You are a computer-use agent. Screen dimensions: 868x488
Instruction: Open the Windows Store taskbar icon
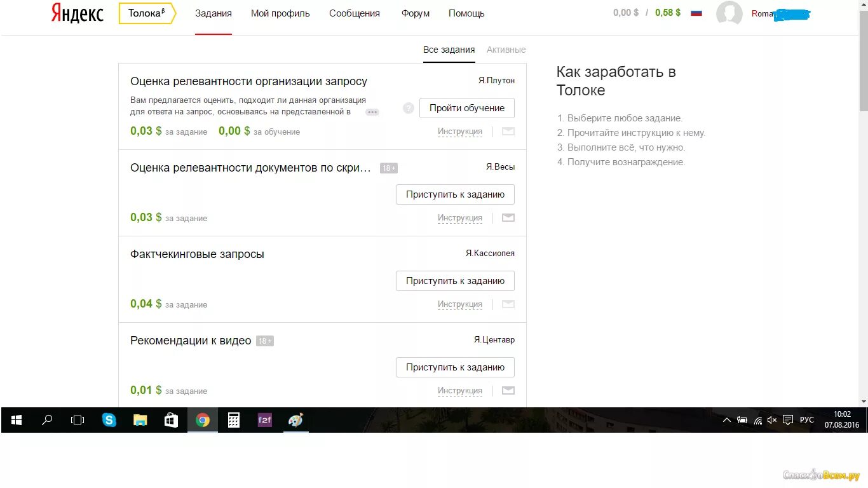(x=171, y=420)
